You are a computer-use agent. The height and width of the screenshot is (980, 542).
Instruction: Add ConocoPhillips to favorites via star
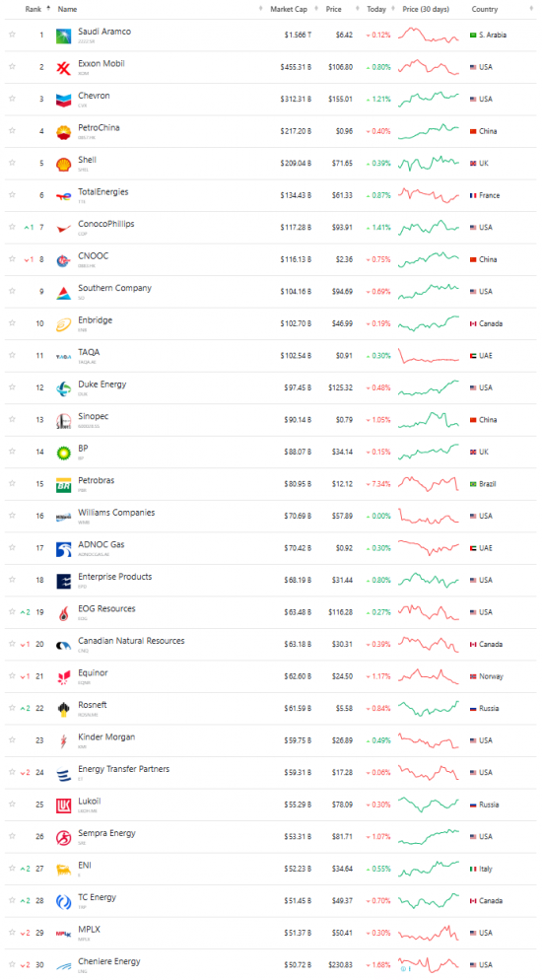coord(12,227)
